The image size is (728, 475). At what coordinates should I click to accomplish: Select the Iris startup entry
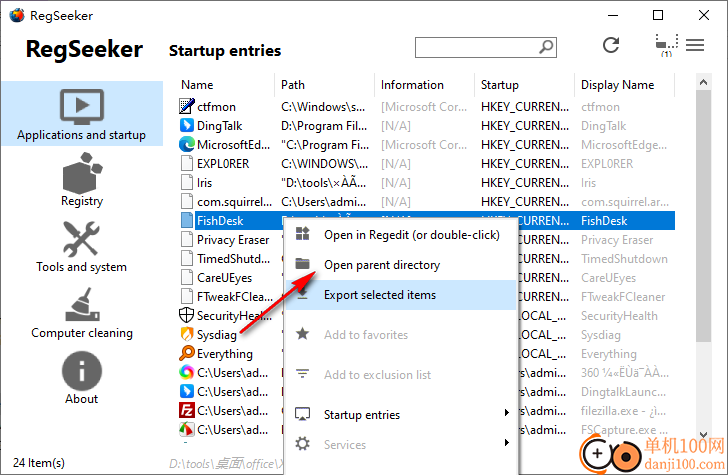204,183
